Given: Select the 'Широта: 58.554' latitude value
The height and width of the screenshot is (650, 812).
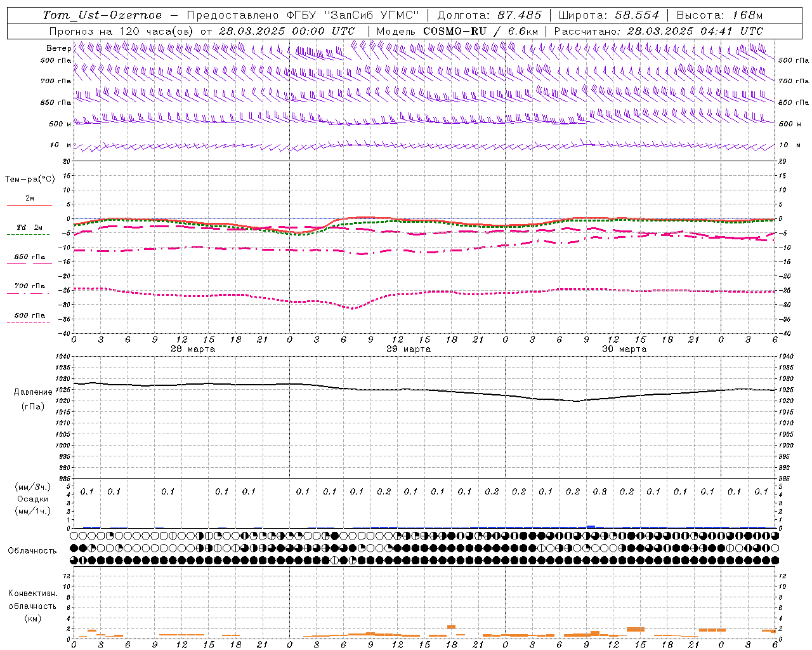Looking at the screenshot, I should pos(609,15).
